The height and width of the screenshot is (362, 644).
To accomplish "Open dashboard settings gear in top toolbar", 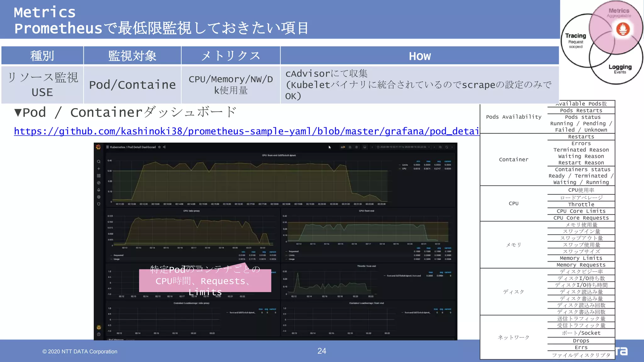I will [x=357, y=147].
